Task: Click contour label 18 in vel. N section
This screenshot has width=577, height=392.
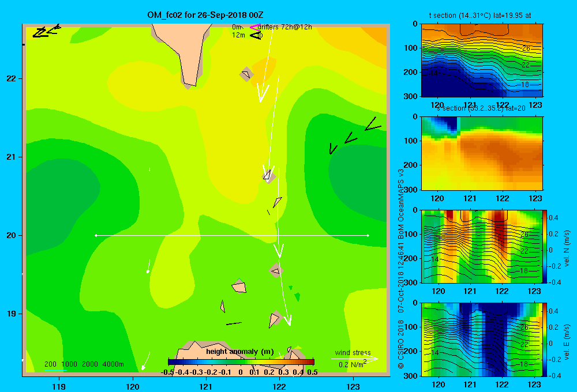Action: [524, 270]
